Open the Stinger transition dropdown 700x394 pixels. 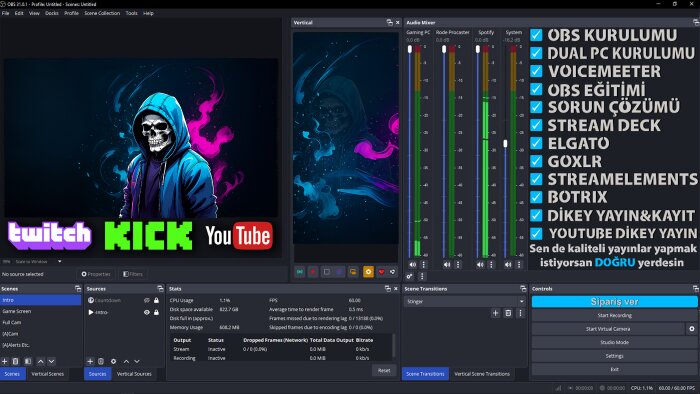tap(464, 302)
